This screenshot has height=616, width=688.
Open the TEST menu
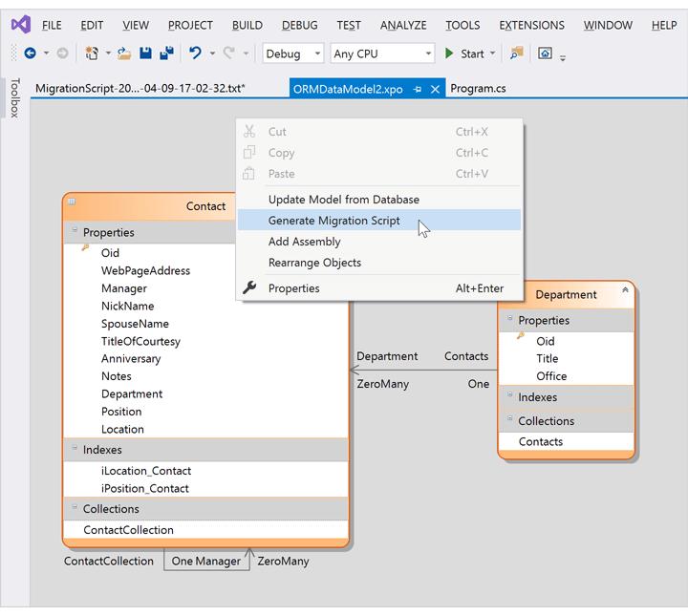click(x=349, y=26)
